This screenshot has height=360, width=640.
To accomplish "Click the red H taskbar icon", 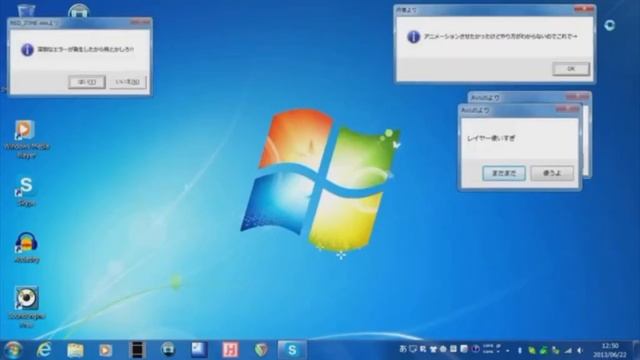I will (230, 350).
